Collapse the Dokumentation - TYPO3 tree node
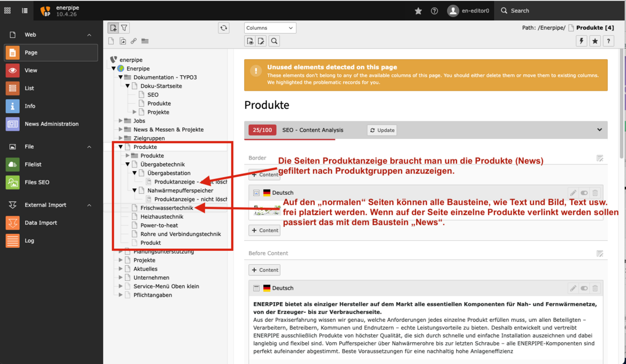Screen dimensions: 626x364 (x=121, y=77)
